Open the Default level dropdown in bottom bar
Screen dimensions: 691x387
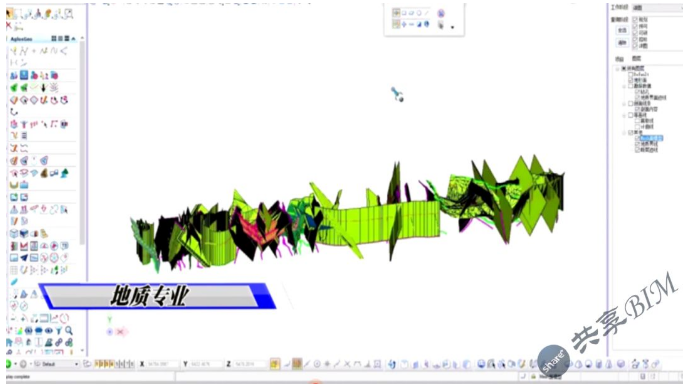click(76, 365)
